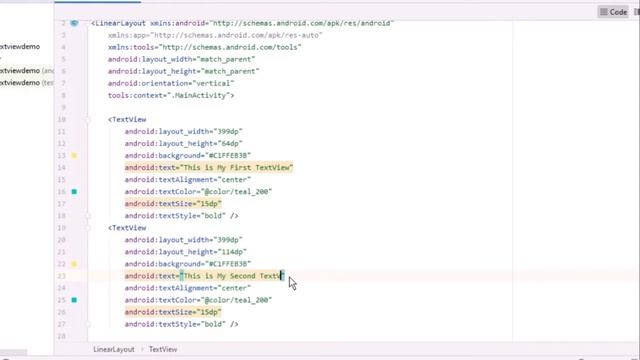Select xtviewdemo (test) package in project tree
The image size is (640, 360).
27,83
